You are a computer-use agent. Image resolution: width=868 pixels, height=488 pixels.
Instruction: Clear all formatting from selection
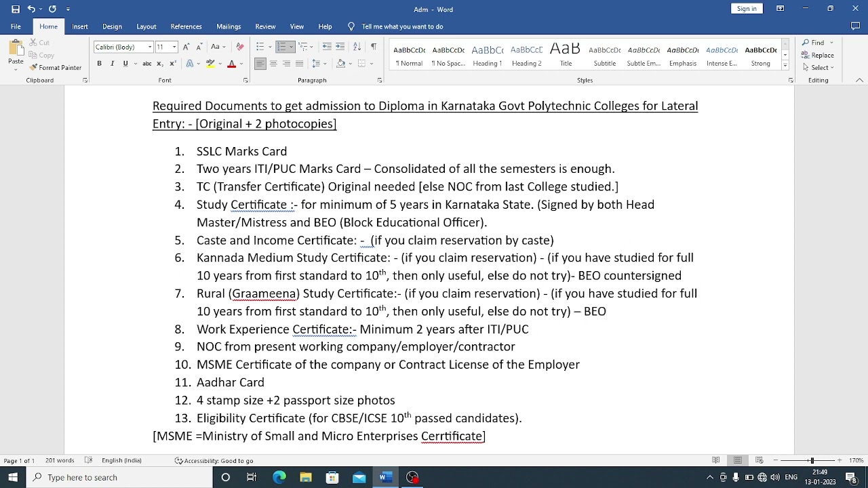239,47
